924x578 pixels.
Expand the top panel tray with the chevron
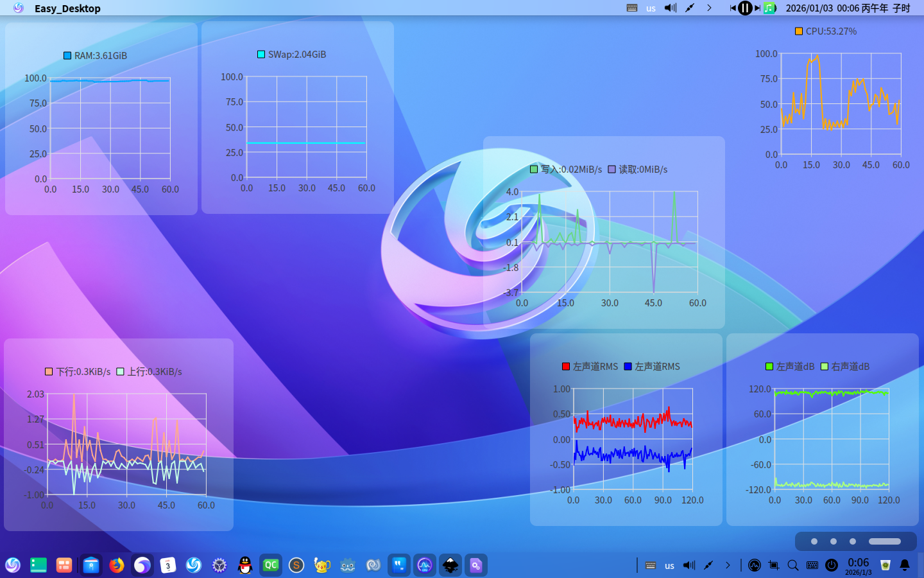(709, 8)
